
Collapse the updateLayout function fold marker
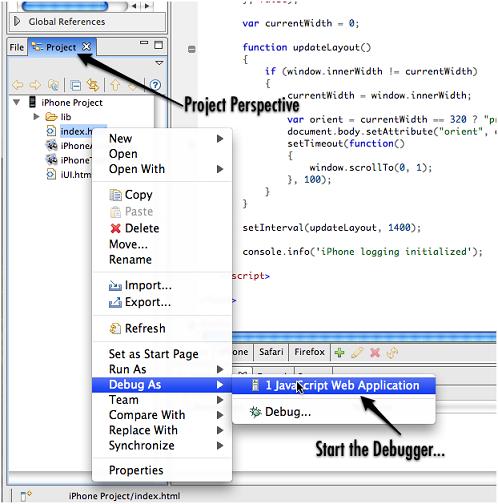[192, 49]
